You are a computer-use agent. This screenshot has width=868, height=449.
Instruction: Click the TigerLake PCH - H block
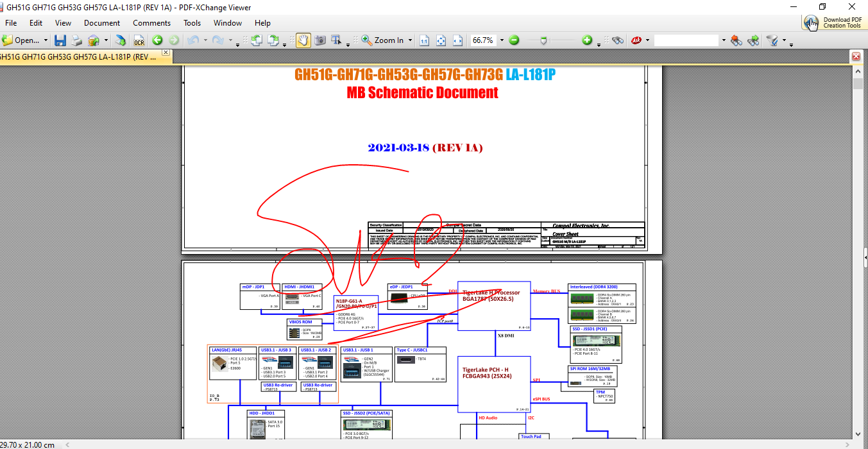(x=494, y=384)
